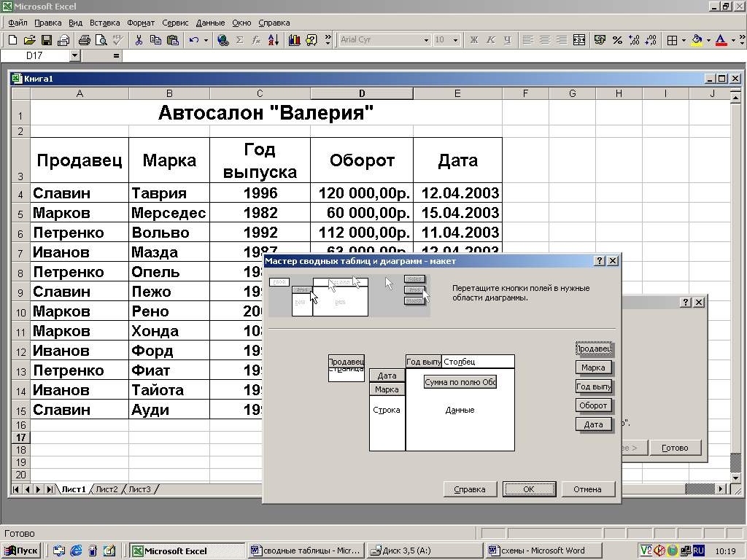The height and width of the screenshot is (560, 747).
Task: Open borders style dropdown arrow
Action: click(684, 40)
